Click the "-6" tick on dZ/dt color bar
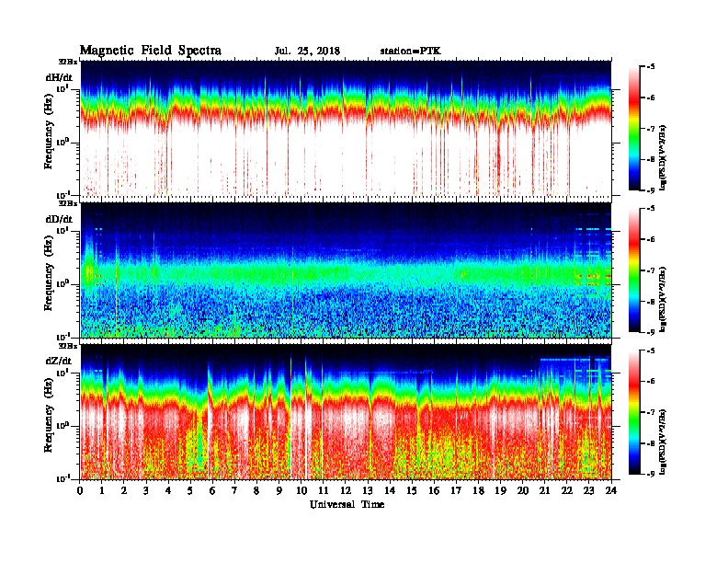The image size is (728, 563). [651, 381]
